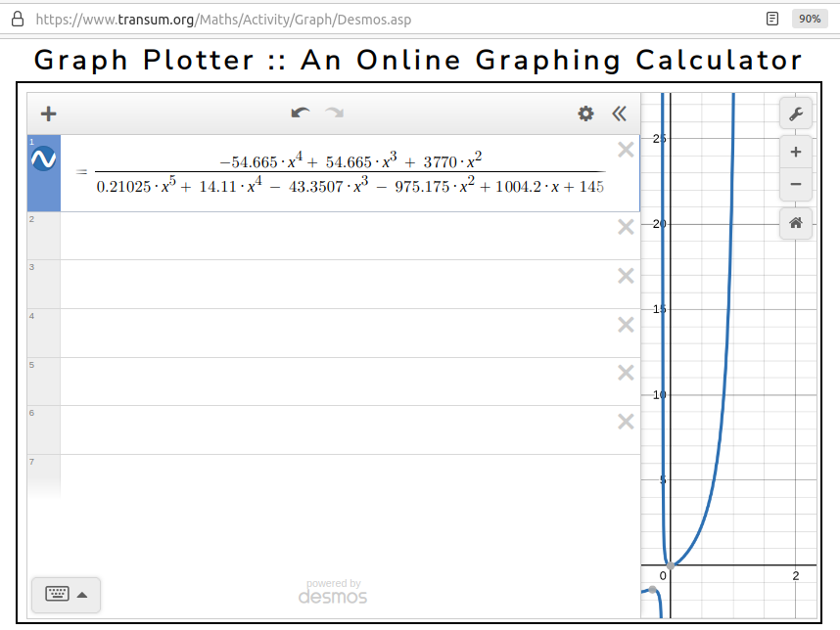Open expression list settings gear

[x=585, y=113]
